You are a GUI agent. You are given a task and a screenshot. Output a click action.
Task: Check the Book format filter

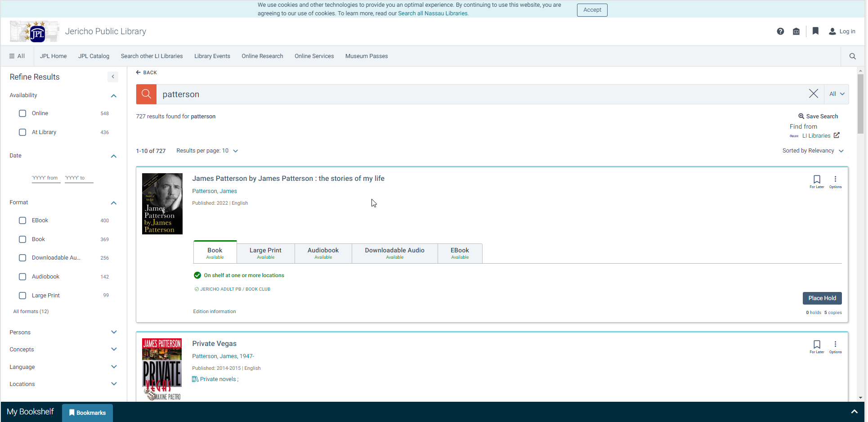[x=22, y=239]
